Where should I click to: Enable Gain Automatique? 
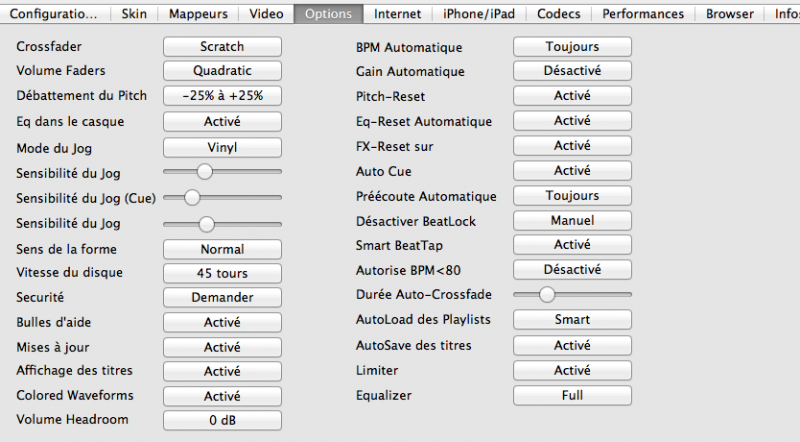click(572, 71)
